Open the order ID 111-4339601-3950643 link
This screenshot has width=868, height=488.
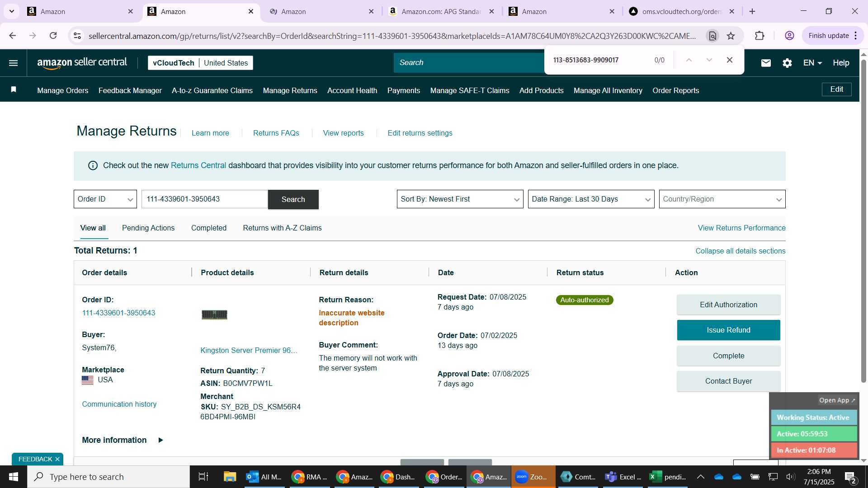118,313
